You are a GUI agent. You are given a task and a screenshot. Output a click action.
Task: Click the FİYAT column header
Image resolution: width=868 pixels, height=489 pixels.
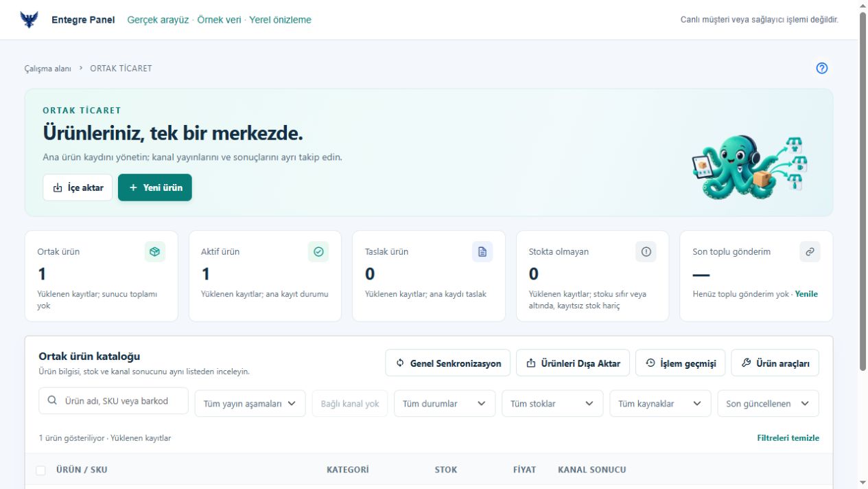pos(525,470)
